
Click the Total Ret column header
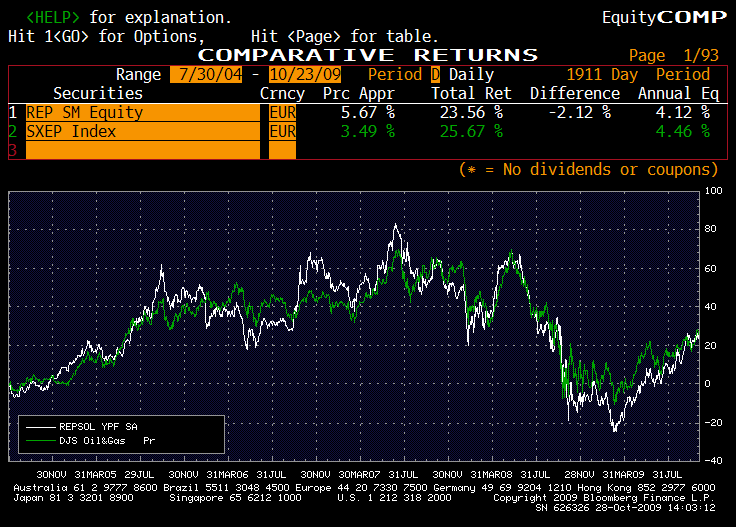click(x=471, y=93)
